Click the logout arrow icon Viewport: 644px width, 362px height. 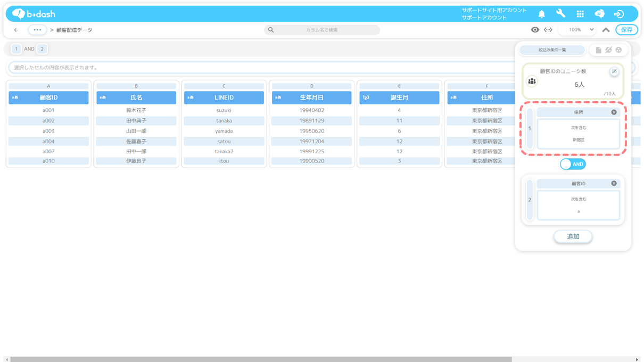[x=618, y=14]
